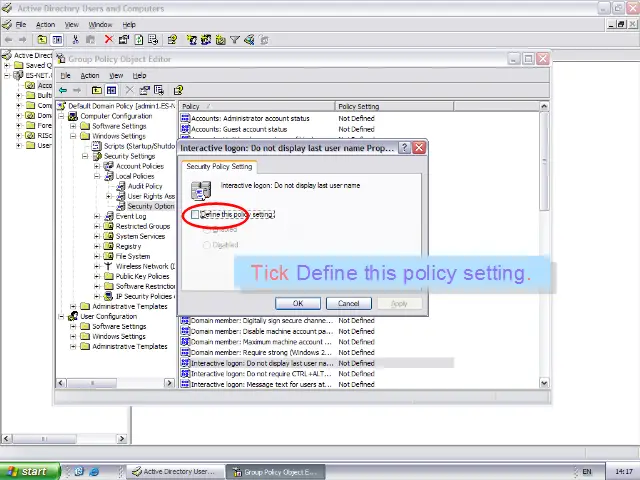Screen dimensions: 640x480
Task: Click Help icon in Group Policy Editor toolbar
Action: pyautogui.click(x=178, y=90)
